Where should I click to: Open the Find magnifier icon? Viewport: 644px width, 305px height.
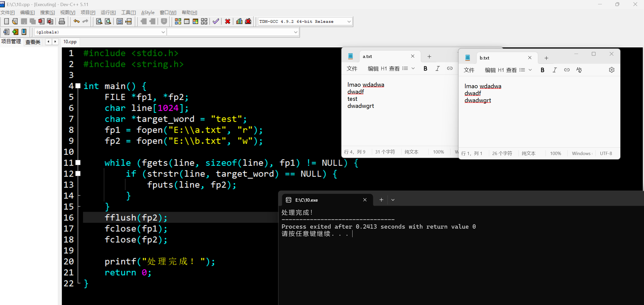coord(99,21)
